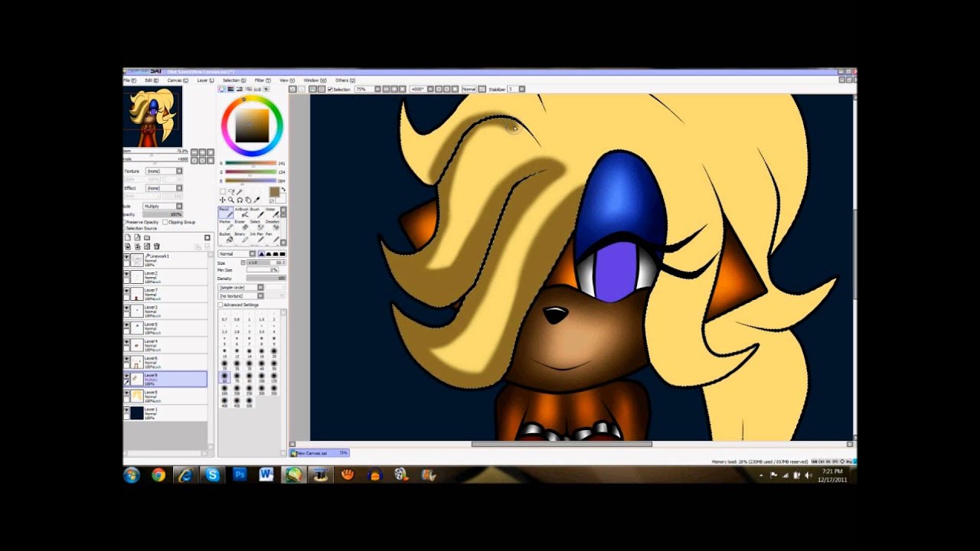The image size is (980, 551).
Task: Hide Layer7 visibility eye
Action: [x=126, y=291]
